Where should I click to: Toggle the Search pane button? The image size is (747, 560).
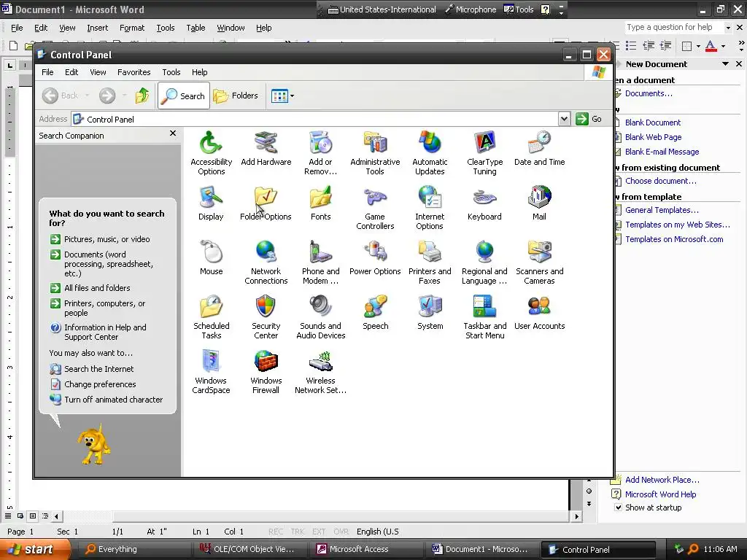183,96
